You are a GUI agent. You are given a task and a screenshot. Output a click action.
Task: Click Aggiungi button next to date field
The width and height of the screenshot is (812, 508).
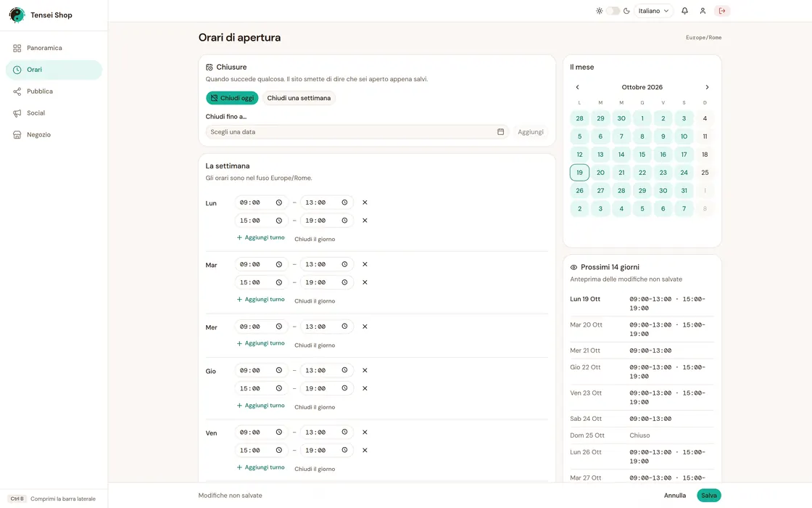point(531,132)
